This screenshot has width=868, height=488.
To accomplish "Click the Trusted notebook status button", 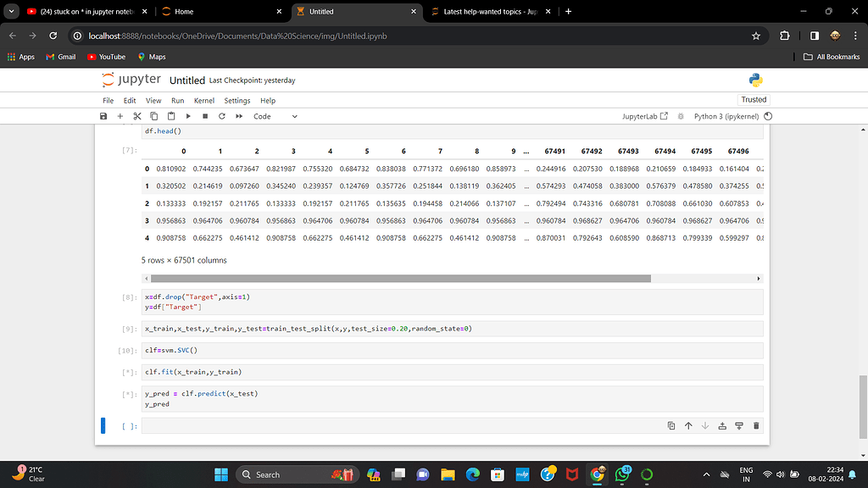I will pos(754,99).
